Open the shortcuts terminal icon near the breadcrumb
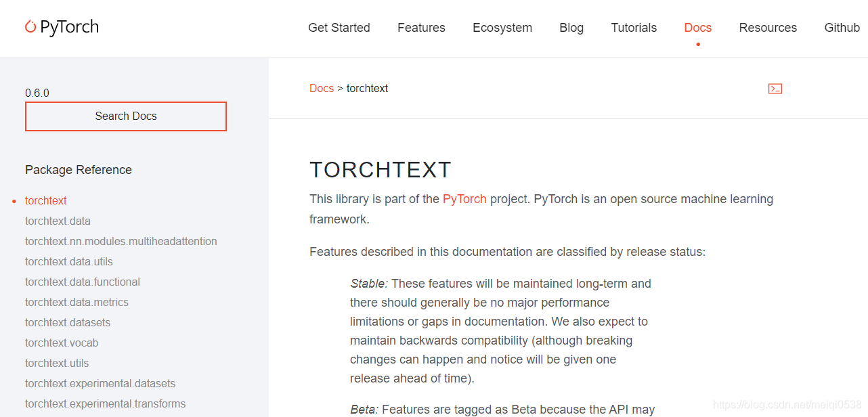This screenshot has width=868, height=417. [775, 88]
